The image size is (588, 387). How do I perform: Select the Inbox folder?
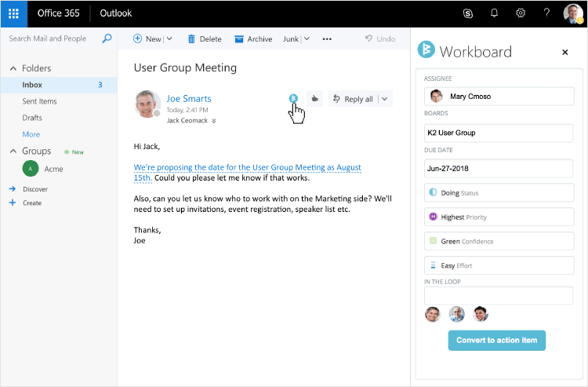59,85
